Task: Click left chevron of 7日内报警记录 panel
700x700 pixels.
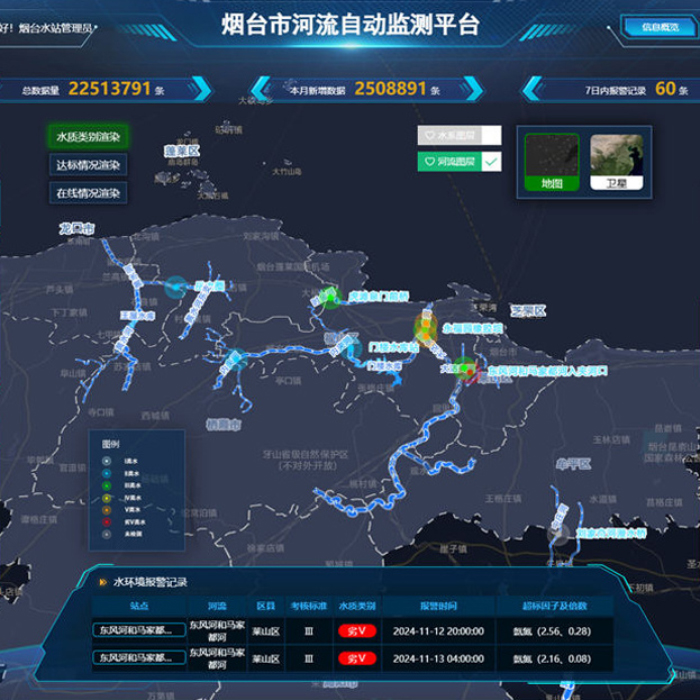Action: pyautogui.click(x=532, y=89)
